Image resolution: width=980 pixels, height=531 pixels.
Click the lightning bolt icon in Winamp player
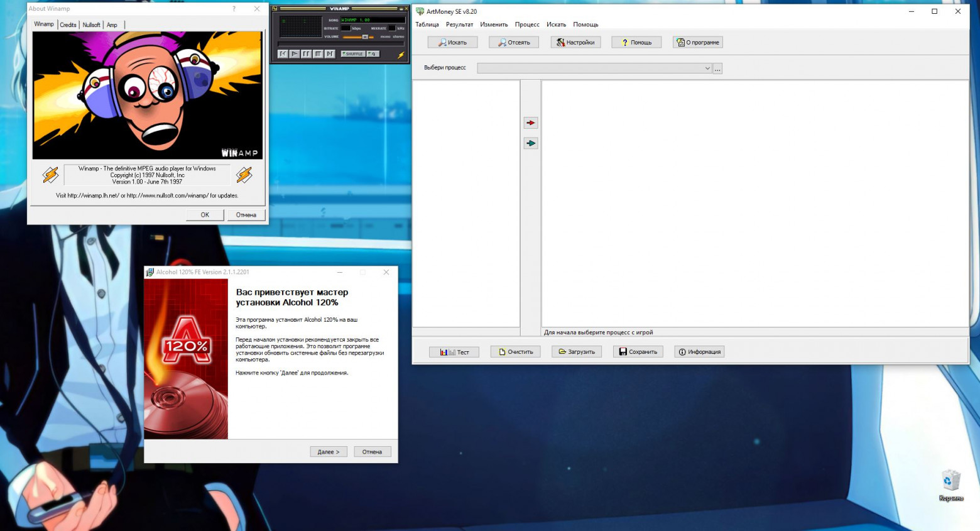click(x=401, y=55)
